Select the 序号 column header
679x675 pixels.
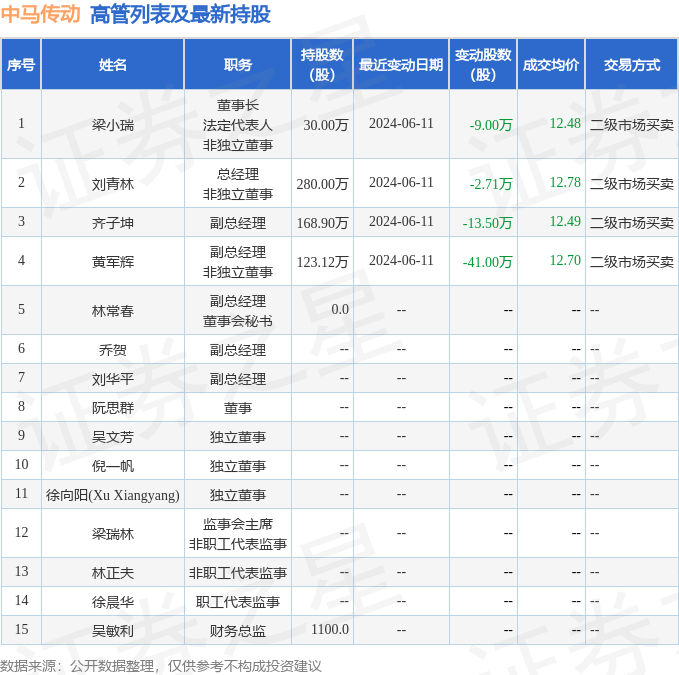[21, 65]
